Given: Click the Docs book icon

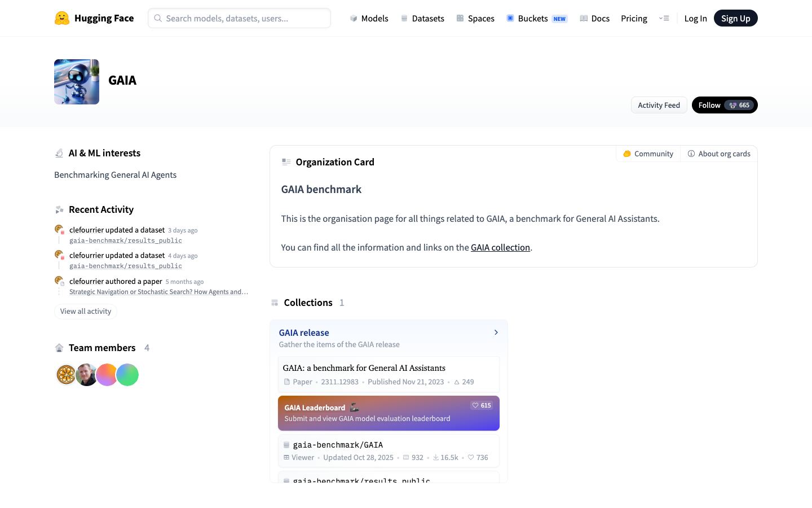Looking at the screenshot, I should (584, 18).
